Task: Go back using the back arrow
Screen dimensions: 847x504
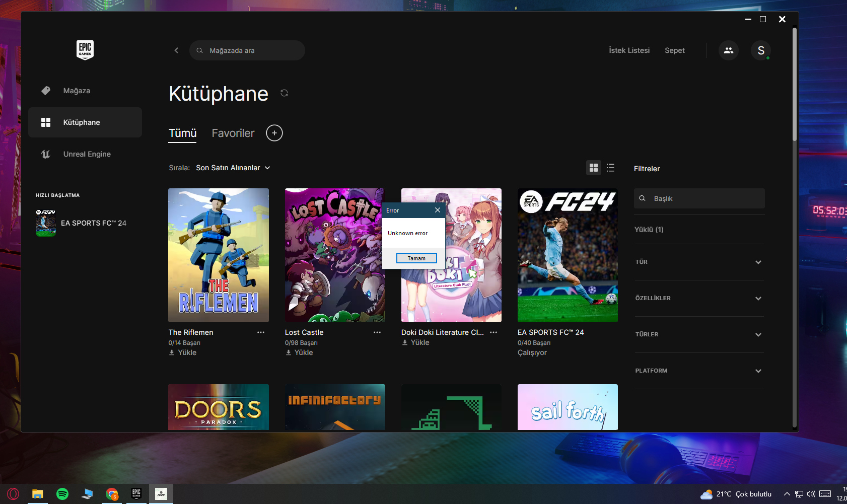Action: click(176, 50)
